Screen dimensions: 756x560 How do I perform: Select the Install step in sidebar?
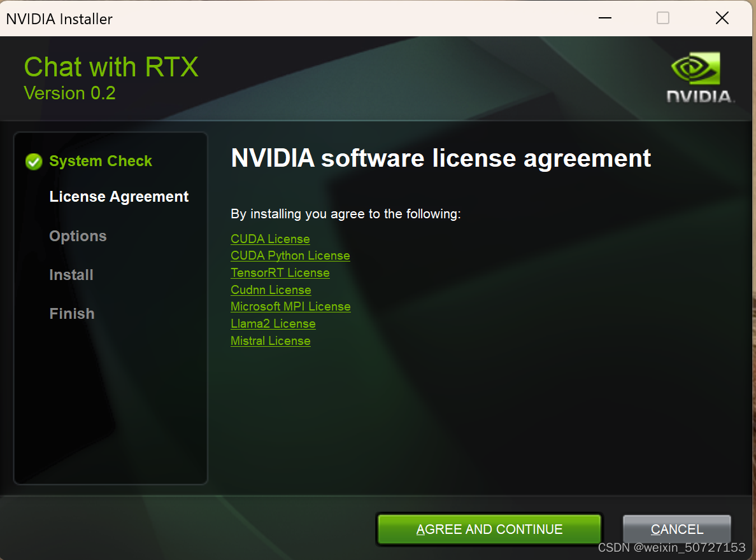[71, 275]
